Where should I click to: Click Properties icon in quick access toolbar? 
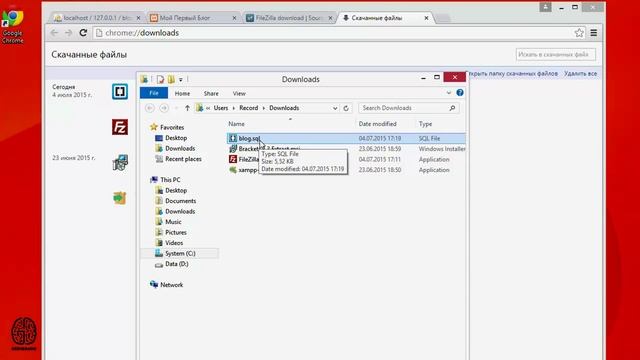click(x=160, y=79)
